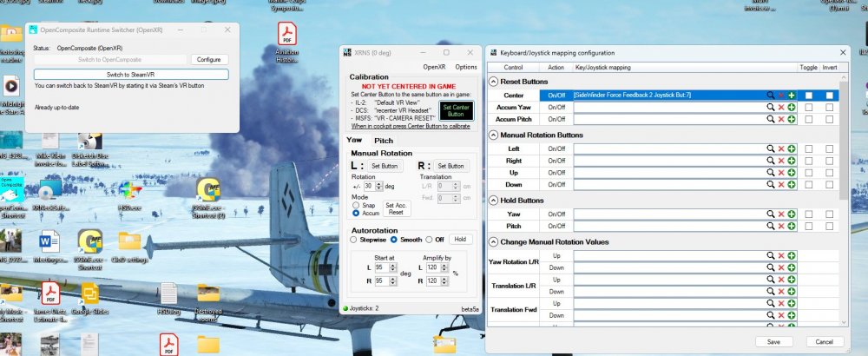
Task: Click the red X in the Accum Yaw row
Action: click(780, 107)
